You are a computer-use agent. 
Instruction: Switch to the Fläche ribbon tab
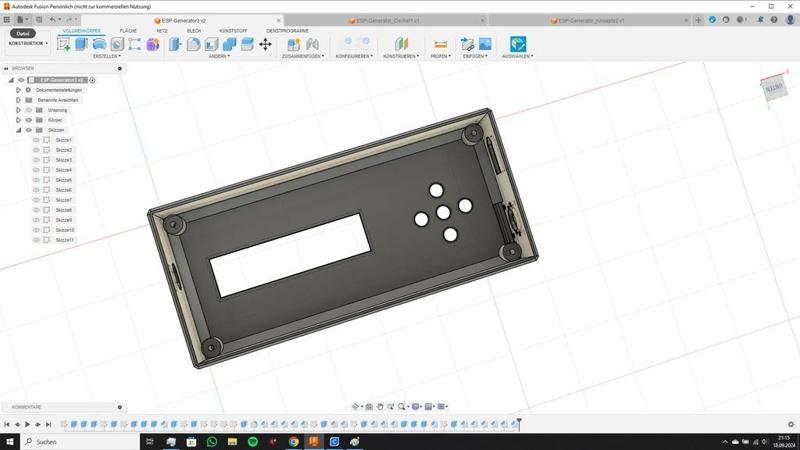[x=128, y=31]
